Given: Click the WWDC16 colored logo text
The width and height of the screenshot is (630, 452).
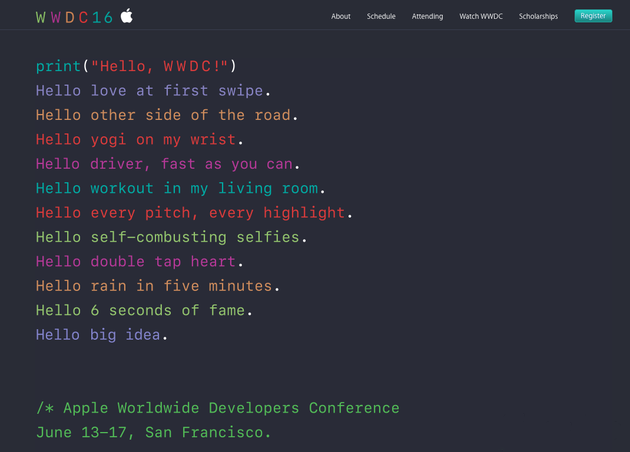Looking at the screenshot, I should click(74, 18).
